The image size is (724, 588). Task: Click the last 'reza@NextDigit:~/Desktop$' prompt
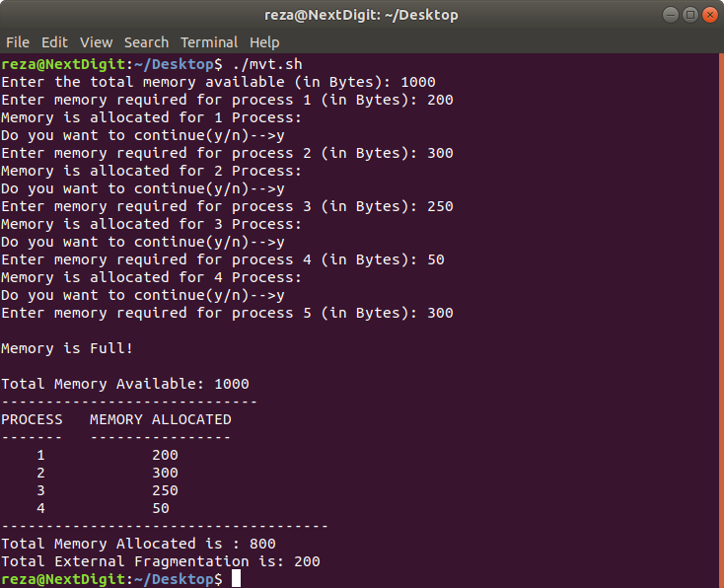111,579
